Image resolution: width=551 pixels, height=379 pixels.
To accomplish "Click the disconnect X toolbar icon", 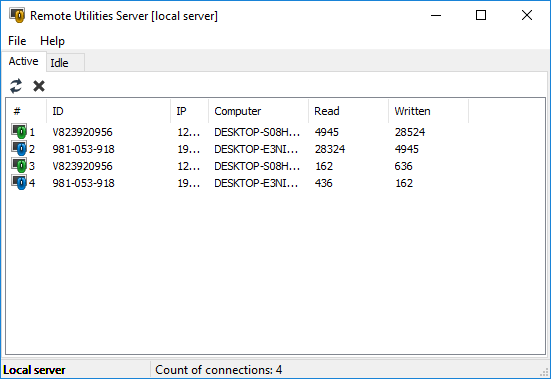I will (39, 86).
